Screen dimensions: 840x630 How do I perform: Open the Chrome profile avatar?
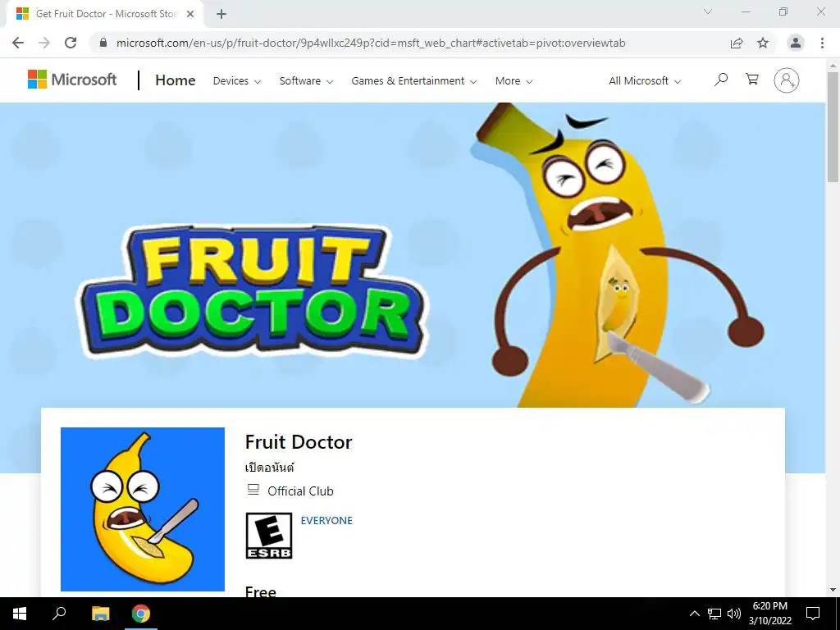pyautogui.click(x=796, y=43)
